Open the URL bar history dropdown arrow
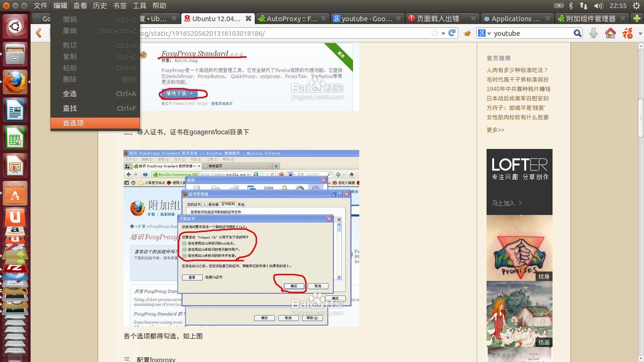The image size is (644, 362). (x=443, y=33)
